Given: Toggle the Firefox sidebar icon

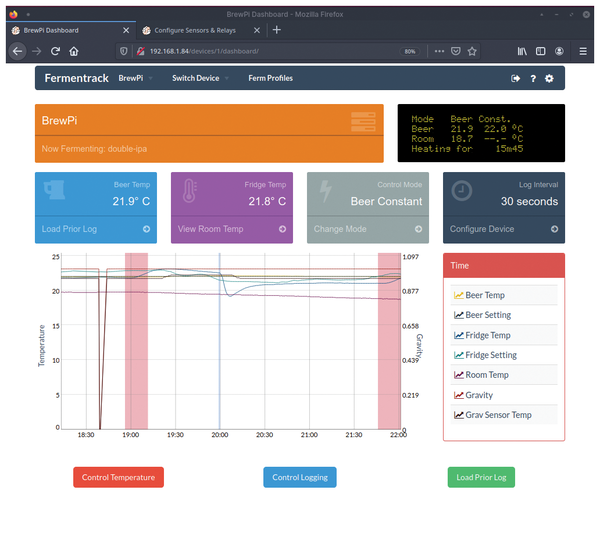Looking at the screenshot, I should [541, 51].
